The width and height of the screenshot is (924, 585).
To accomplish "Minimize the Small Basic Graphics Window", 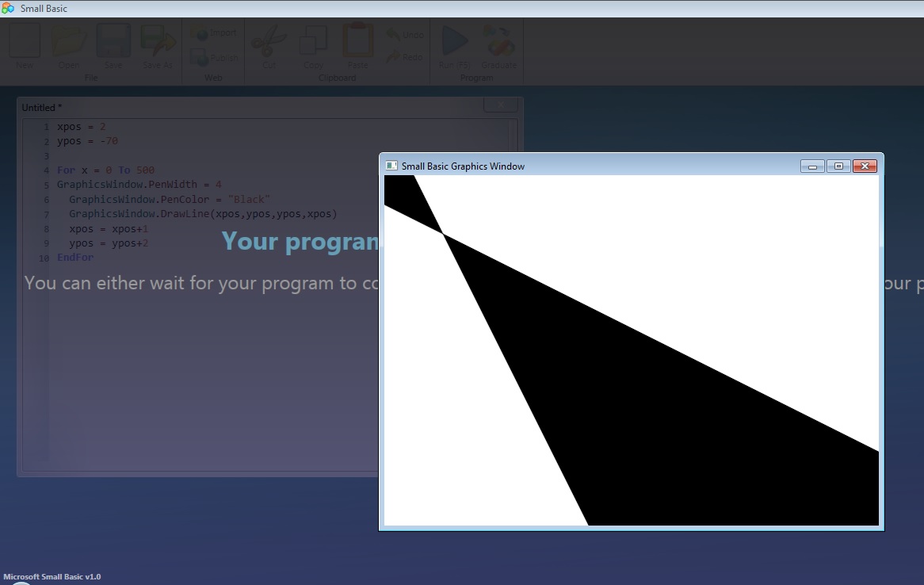I will [x=812, y=166].
